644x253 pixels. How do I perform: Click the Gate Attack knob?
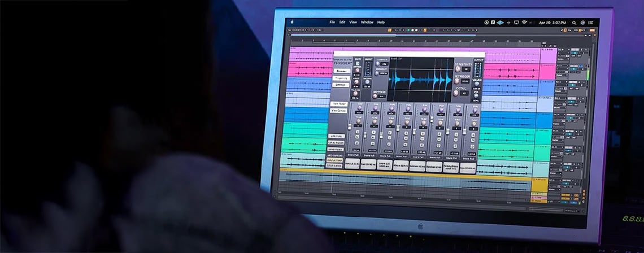[x=357, y=70]
